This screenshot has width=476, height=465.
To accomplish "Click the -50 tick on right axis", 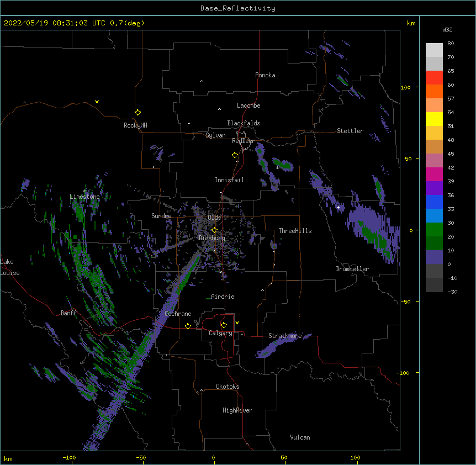I will [405, 302].
